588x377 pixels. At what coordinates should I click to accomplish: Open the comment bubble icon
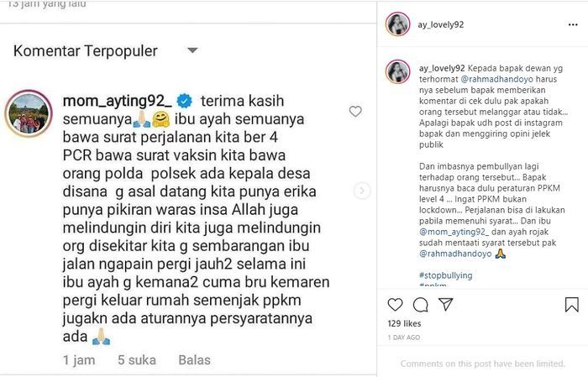[420, 305]
